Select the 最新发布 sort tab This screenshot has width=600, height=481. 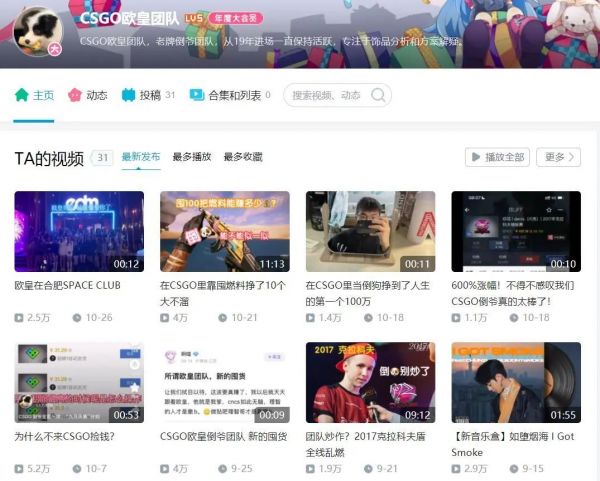(x=141, y=157)
